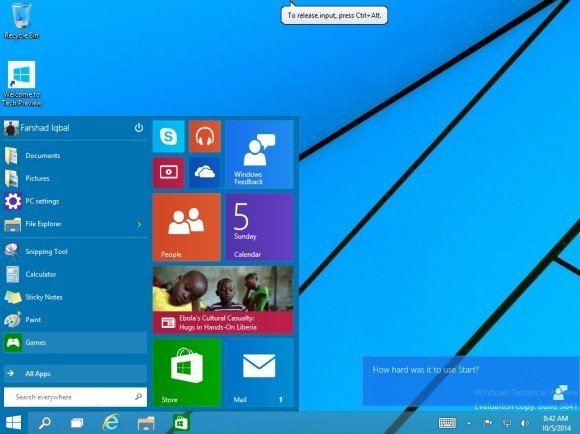
Task: Open the Skype tile
Action: click(x=169, y=136)
